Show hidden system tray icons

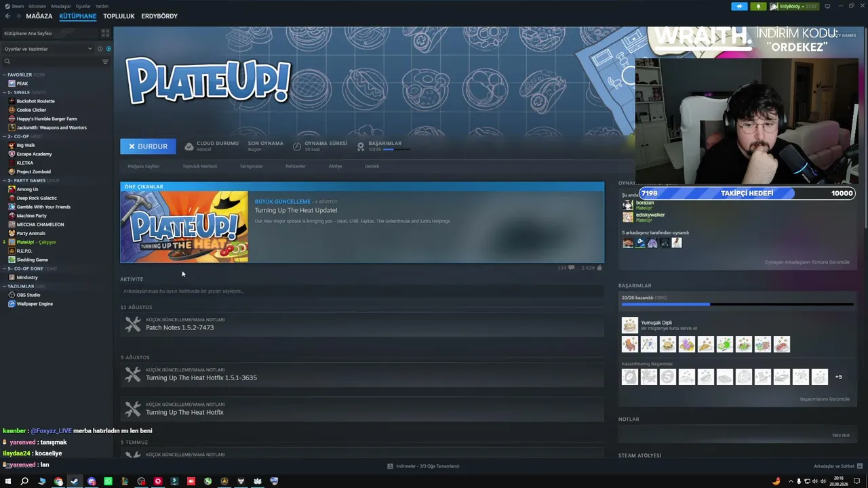click(790, 481)
